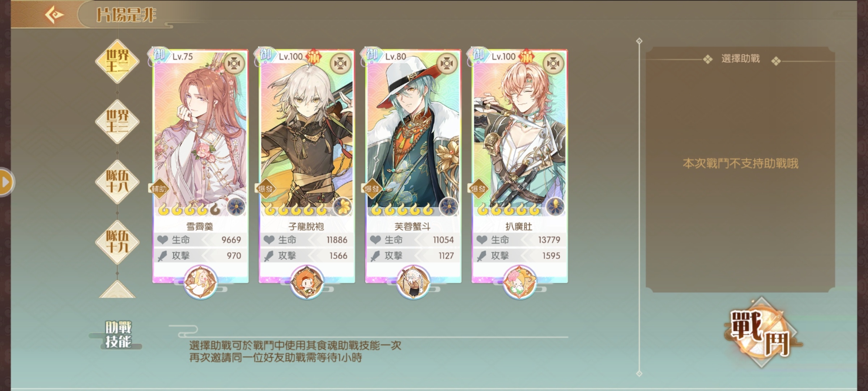This screenshot has width=868, height=391.
Task: Open detail icon on 芙蓉蟹斗 card
Action: tap(447, 64)
